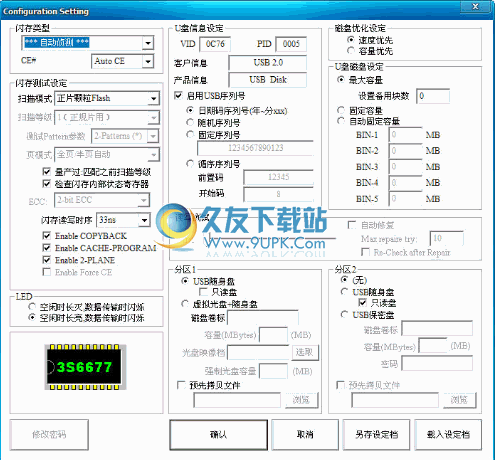
Task: Open the 扫描模式 dropdown
Action: pos(153,99)
